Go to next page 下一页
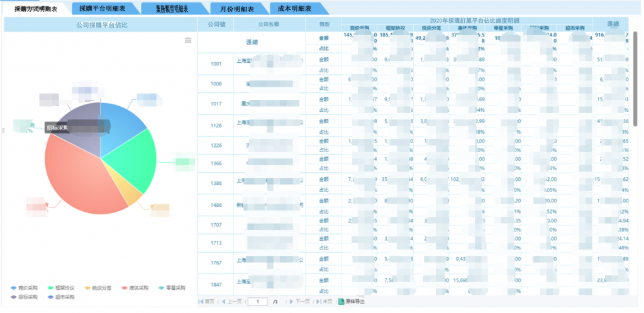 [299, 302]
